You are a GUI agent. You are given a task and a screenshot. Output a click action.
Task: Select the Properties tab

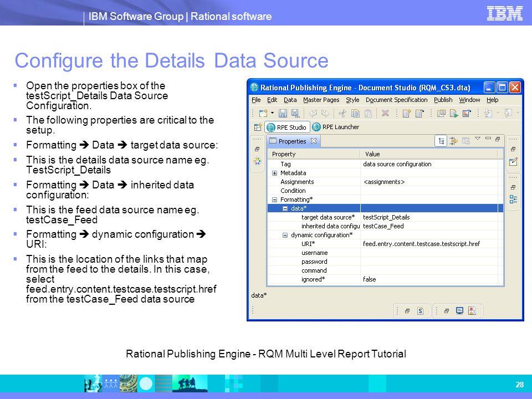click(x=293, y=141)
